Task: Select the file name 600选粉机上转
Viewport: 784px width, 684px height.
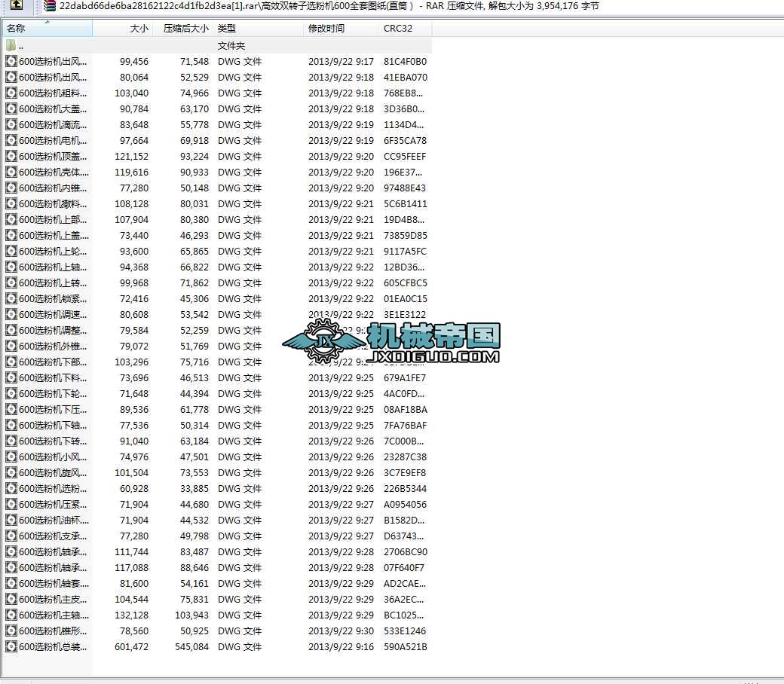Action: 53,282
